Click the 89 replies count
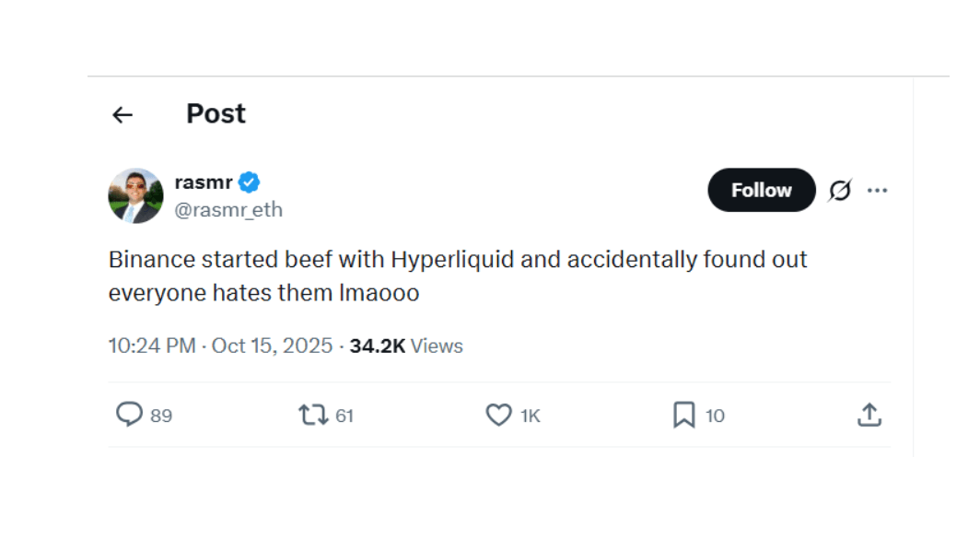 161,416
